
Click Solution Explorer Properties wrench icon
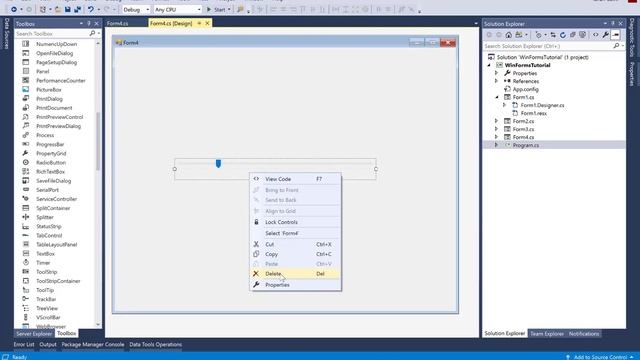606,35
